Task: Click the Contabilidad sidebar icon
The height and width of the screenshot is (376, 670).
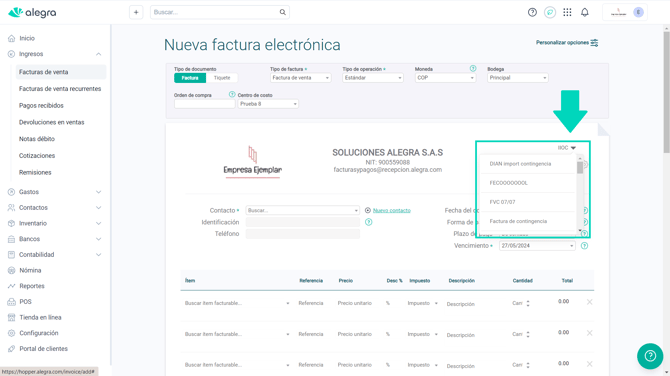Action: [x=12, y=255]
